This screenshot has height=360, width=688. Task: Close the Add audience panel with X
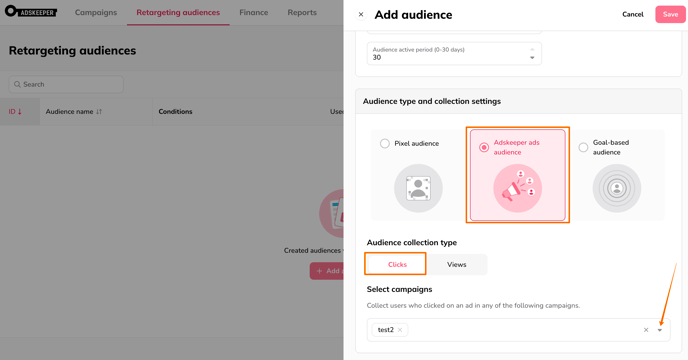tap(361, 14)
